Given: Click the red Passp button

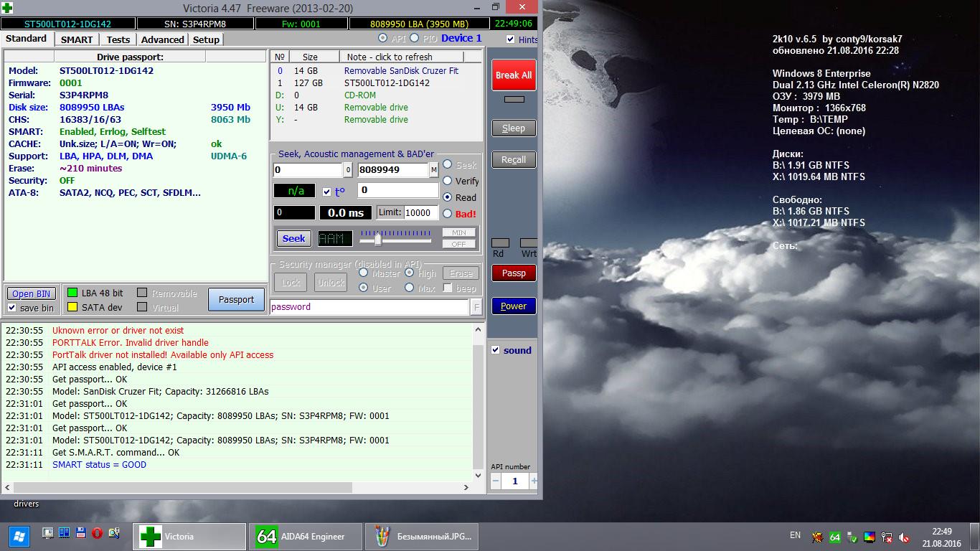Looking at the screenshot, I should click(x=514, y=273).
